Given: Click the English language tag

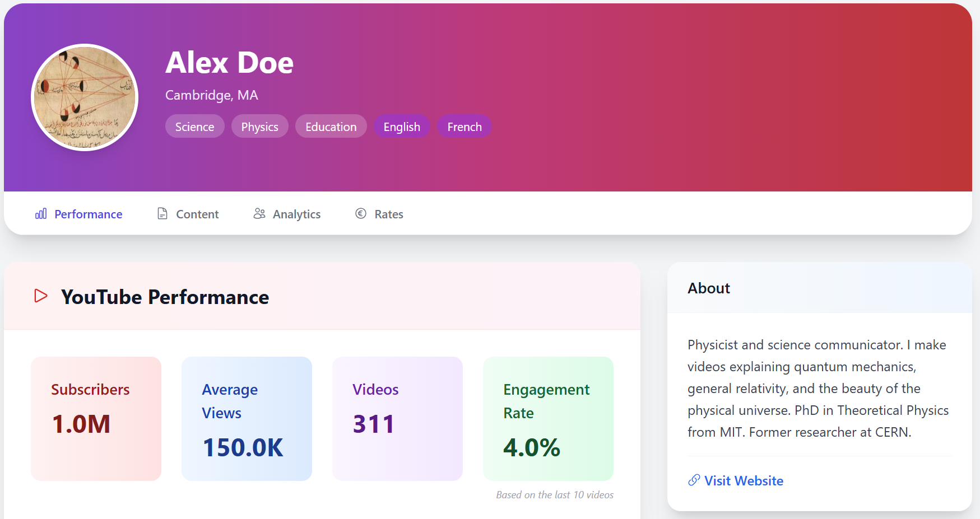Looking at the screenshot, I should point(402,127).
